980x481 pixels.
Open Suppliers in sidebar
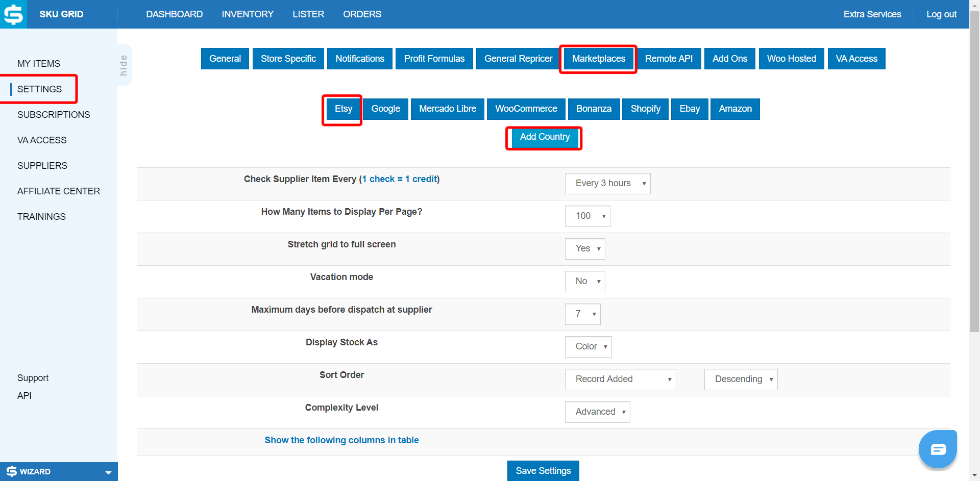click(x=42, y=166)
